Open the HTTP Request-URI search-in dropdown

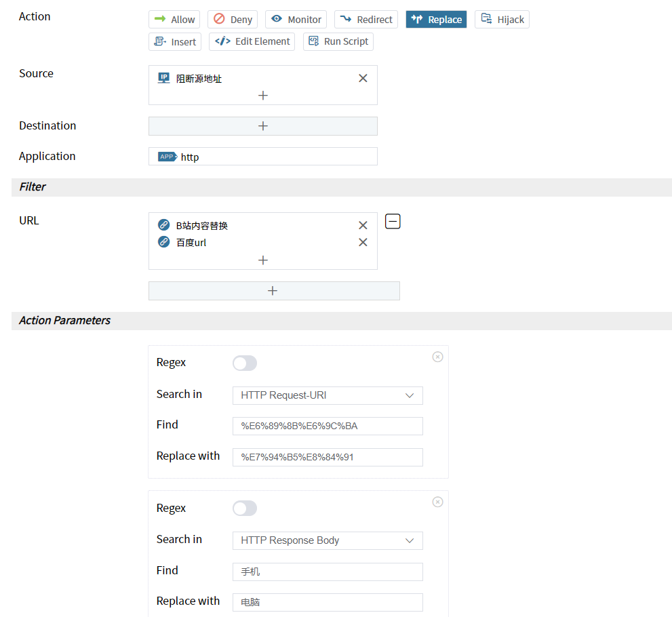328,395
